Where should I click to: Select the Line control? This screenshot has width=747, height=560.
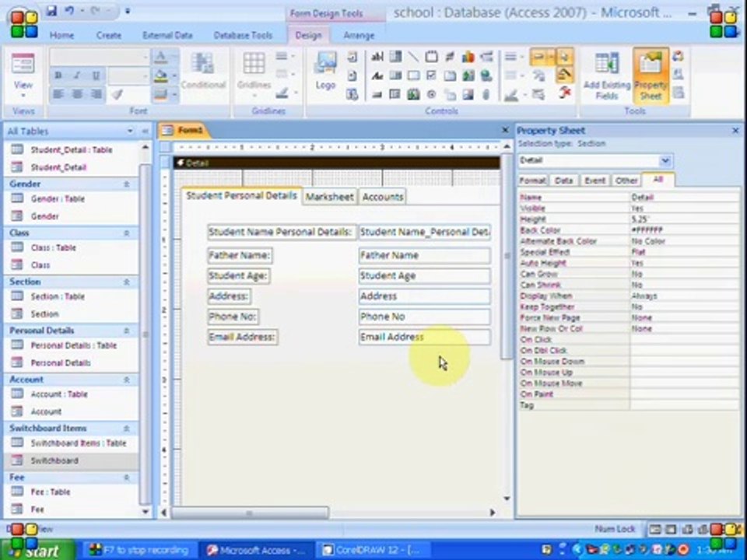413,57
